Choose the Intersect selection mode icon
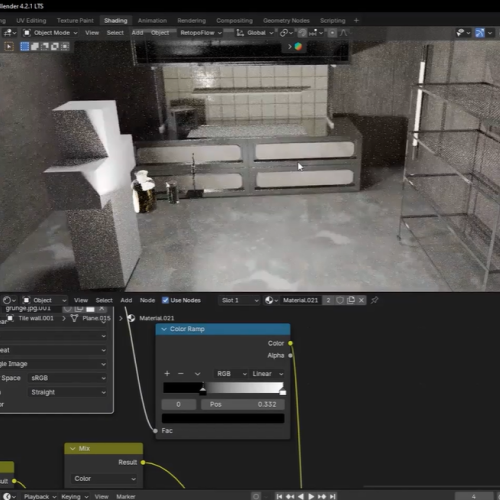Image resolution: width=500 pixels, height=500 pixels. (x=65, y=46)
